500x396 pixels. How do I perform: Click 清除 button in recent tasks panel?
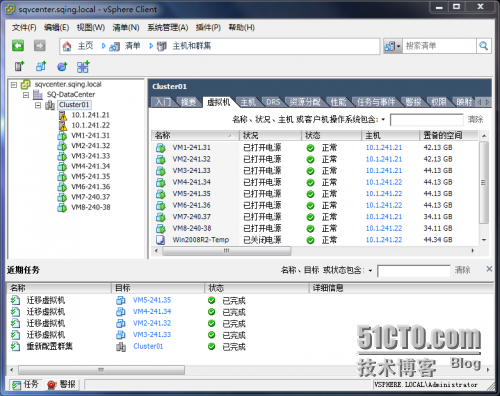tap(463, 270)
